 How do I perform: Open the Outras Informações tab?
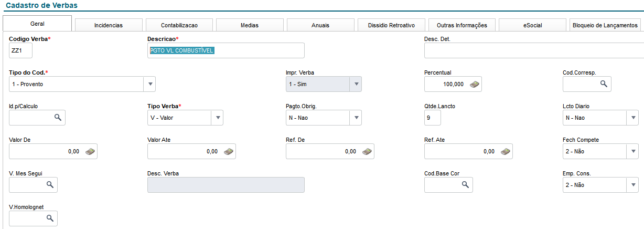coord(462,25)
